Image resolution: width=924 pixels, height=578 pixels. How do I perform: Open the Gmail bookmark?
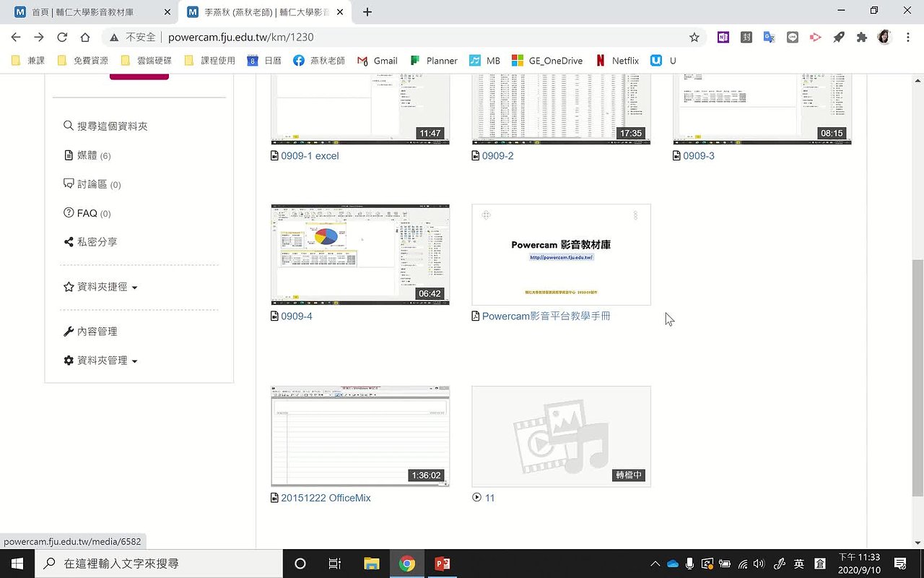coord(377,61)
